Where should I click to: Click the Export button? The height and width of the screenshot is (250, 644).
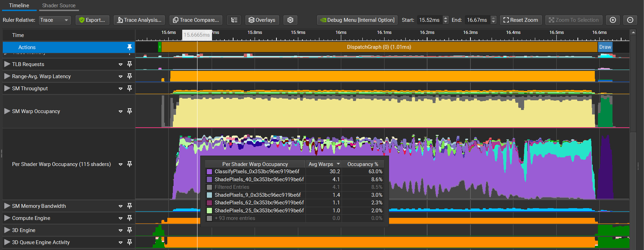[x=92, y=20]
